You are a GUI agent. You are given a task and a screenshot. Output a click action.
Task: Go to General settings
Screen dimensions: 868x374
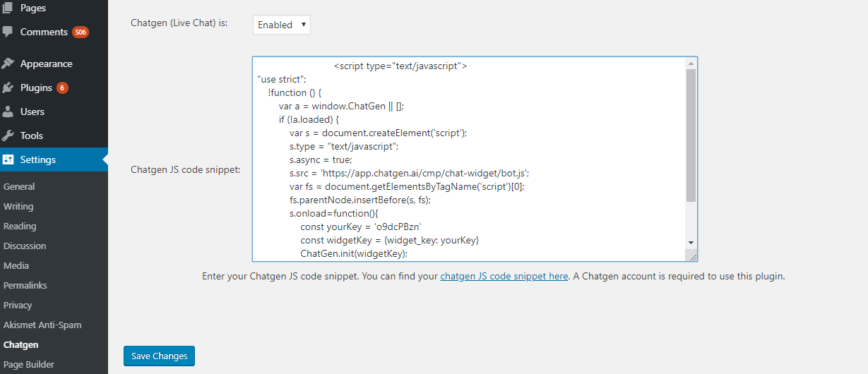(x=19, y=186)
